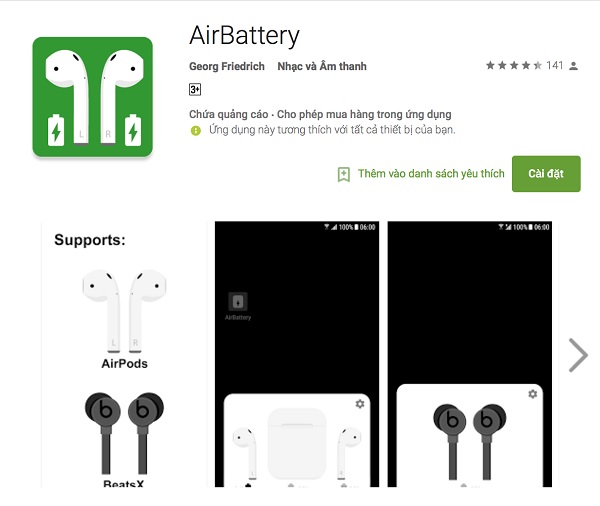Open the Supports screenshot thumbnail
The image size is (600, 506).
124,354
